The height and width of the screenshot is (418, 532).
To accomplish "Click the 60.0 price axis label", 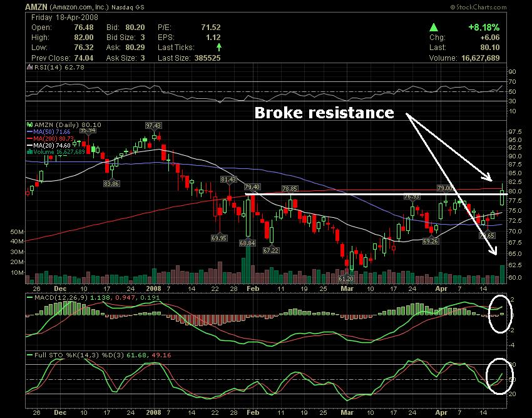I will point(515,278).
